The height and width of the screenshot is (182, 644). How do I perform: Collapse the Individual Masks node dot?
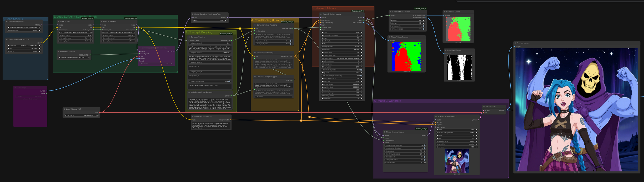445,50
